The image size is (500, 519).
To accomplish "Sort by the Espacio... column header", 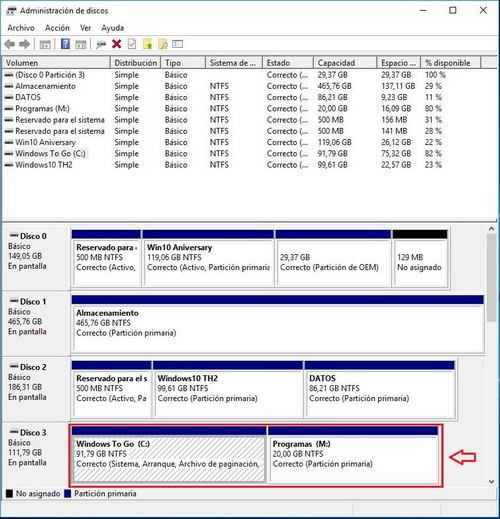I will click(x=399, y=63).
